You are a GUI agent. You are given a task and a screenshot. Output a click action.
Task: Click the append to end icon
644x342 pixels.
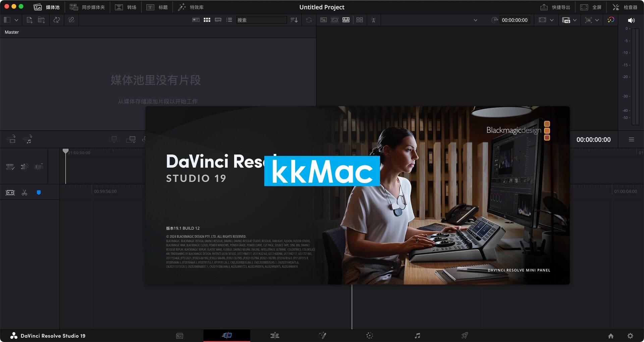(131, 139)
